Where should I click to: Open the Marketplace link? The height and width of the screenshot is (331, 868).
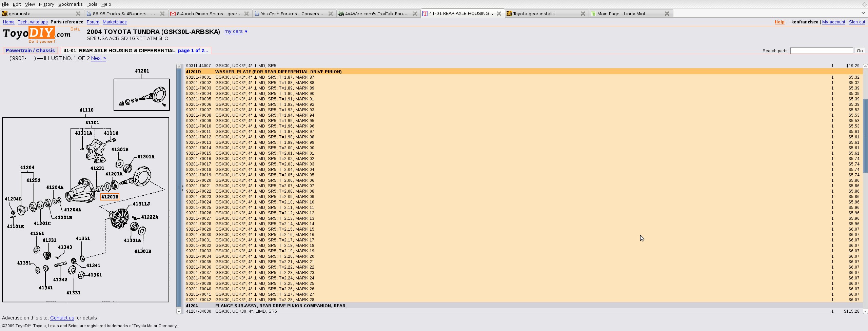tap(115, 22)
